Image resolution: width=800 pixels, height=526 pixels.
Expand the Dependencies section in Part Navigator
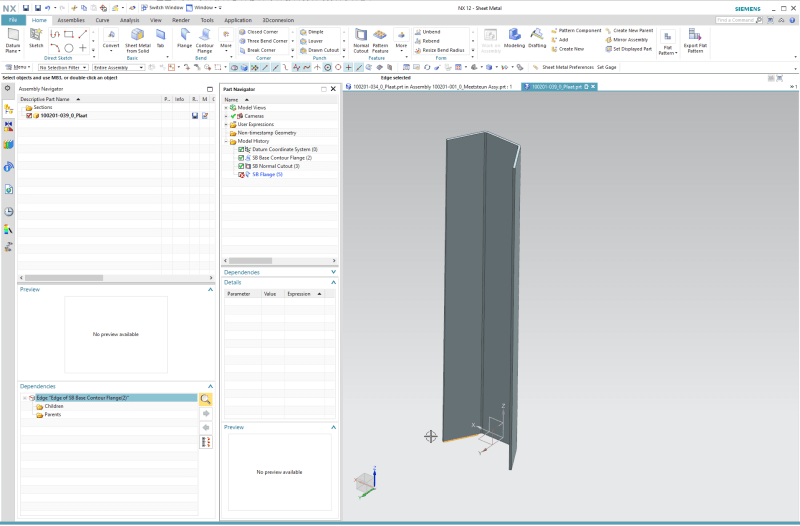(x=334, y=272)
